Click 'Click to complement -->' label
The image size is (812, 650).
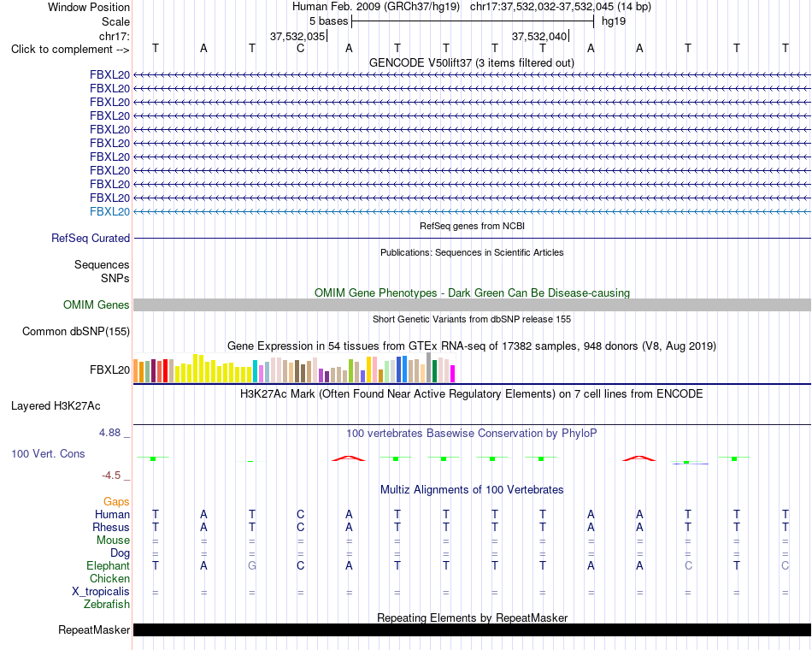pyautogui.click(x=70, y=50)
